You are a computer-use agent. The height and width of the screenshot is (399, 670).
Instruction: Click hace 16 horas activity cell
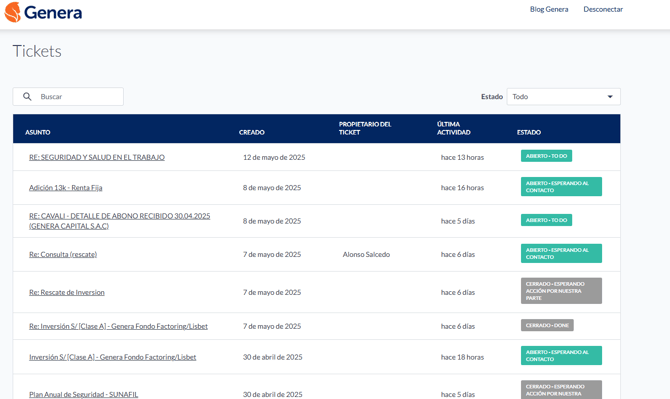tap(462, 188)
